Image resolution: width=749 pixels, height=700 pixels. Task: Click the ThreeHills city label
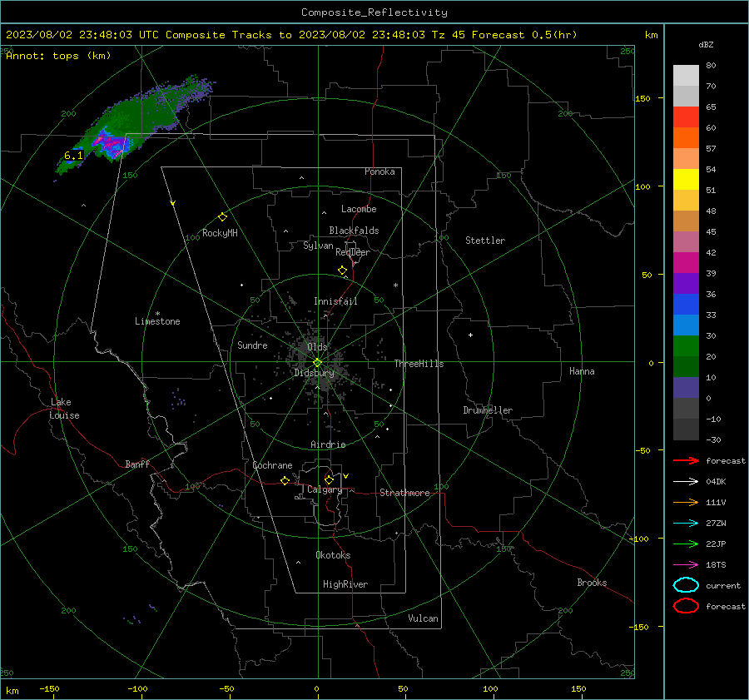pyautogui.click(x=419, y=364)
